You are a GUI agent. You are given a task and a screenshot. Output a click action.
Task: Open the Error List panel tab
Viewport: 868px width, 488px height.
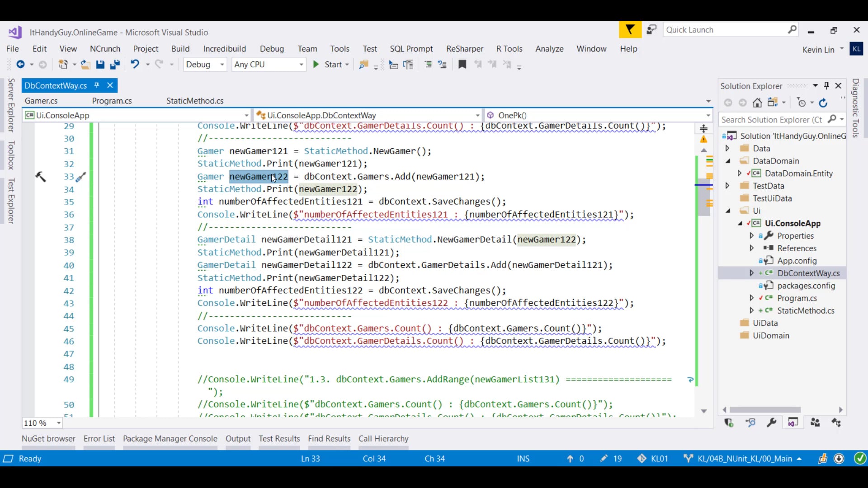[x=99, y=438]
